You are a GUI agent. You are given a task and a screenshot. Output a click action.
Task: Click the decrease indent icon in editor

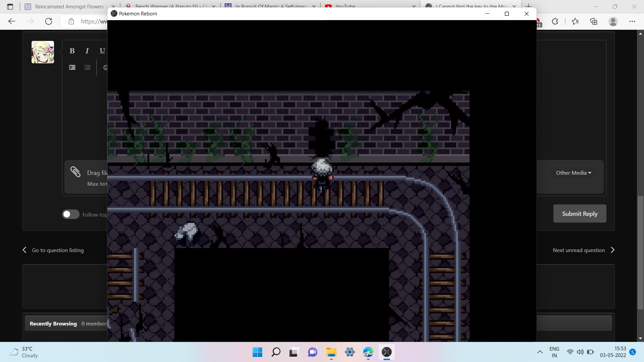[87, 67]
